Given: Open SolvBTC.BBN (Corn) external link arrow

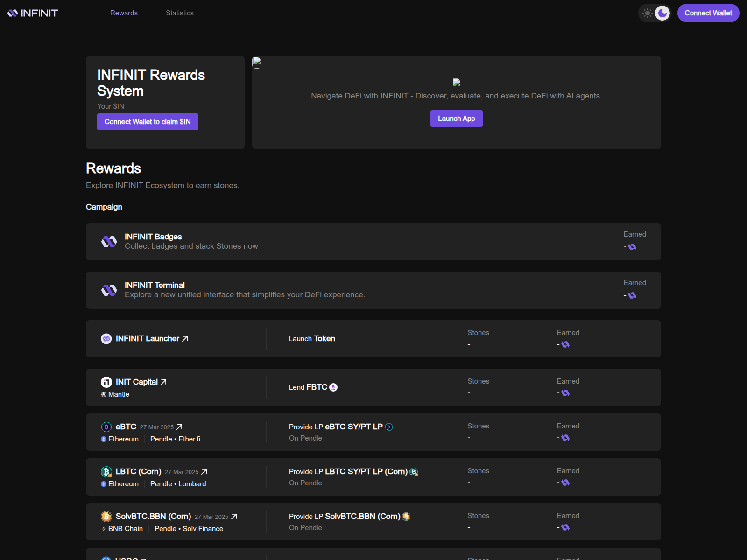Looking at the screenshot, I should point(234,517).
